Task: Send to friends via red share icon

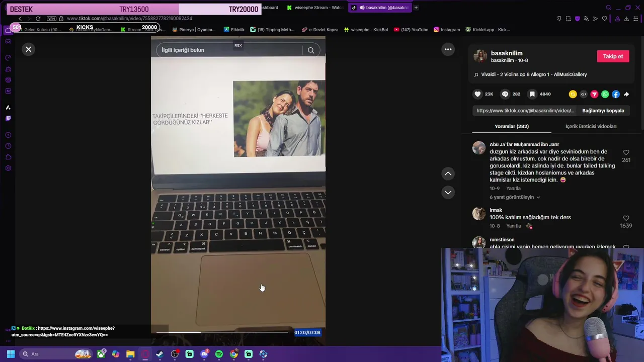Action: pyautogui.click(x=594, y=94)
